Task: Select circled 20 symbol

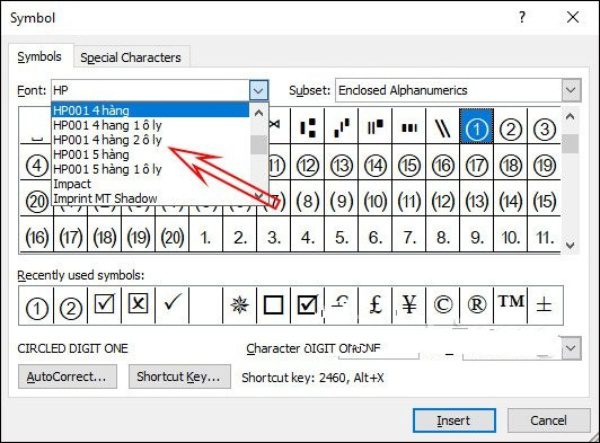Action: [x=37, y=202]
